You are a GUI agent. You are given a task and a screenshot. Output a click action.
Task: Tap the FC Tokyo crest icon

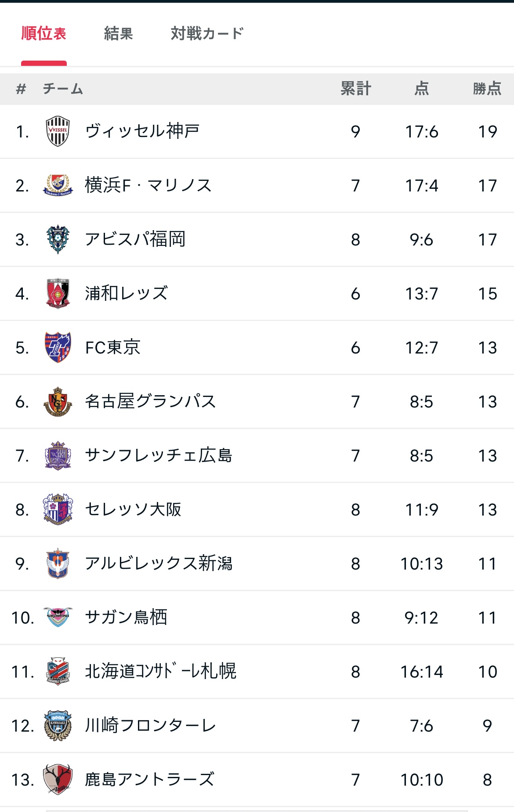point(58,347)
